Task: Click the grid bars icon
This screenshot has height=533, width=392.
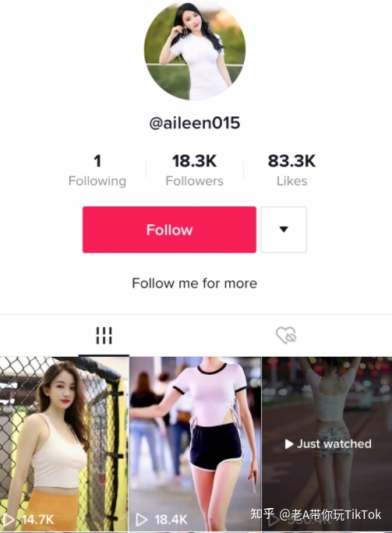Action: (104, 336)
